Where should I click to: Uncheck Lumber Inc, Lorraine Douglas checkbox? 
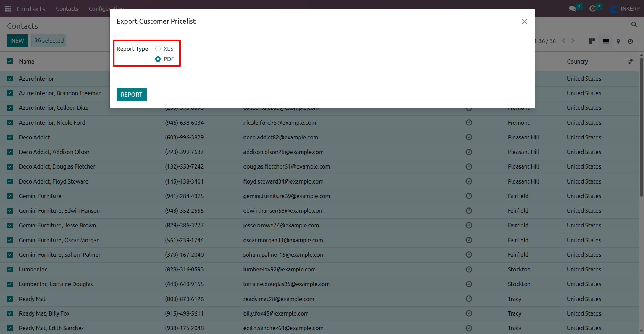(x=10, y=284)
